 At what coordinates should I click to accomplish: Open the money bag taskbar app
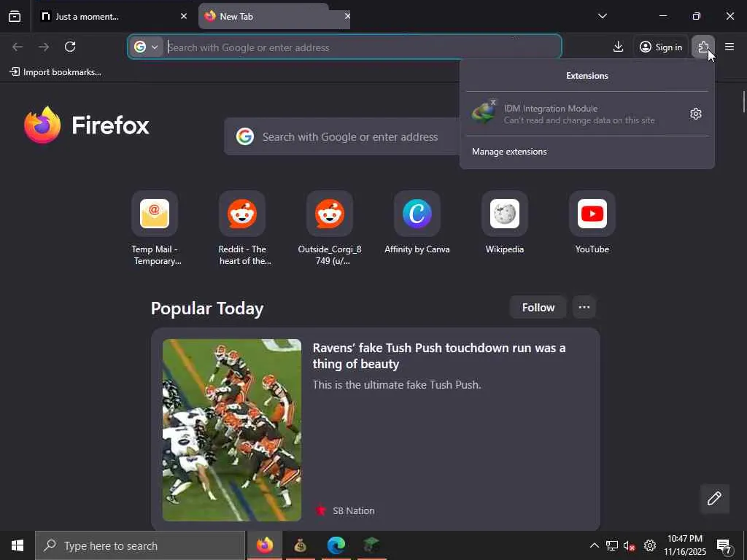click(300, 545)
